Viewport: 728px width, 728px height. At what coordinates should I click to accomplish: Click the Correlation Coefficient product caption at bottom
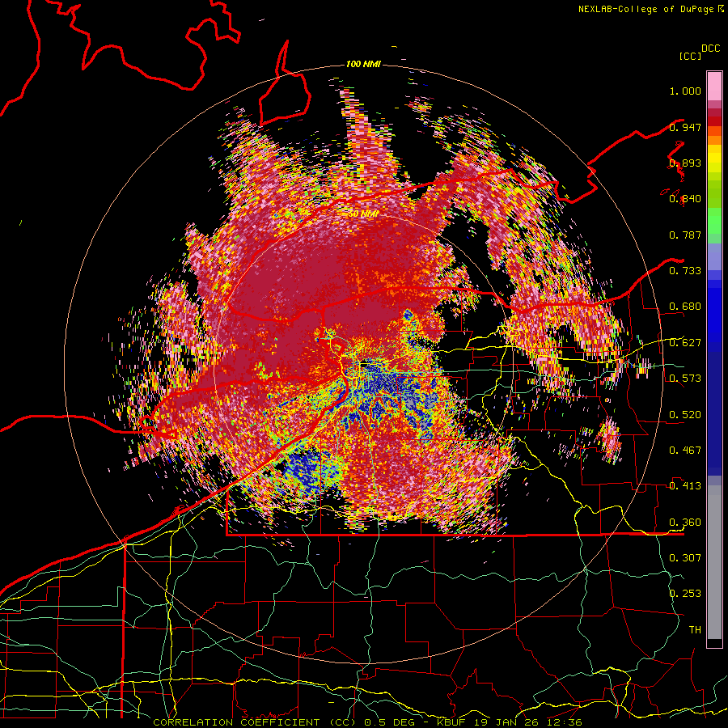367,722
